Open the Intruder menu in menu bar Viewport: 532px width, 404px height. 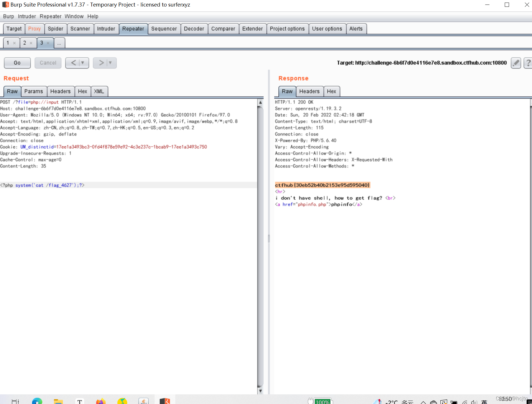coord(27,16)
